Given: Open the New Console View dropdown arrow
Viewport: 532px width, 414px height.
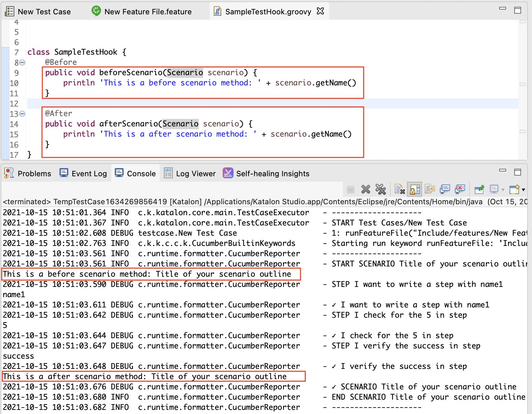Looking at the screenshot, I should 523,190.
